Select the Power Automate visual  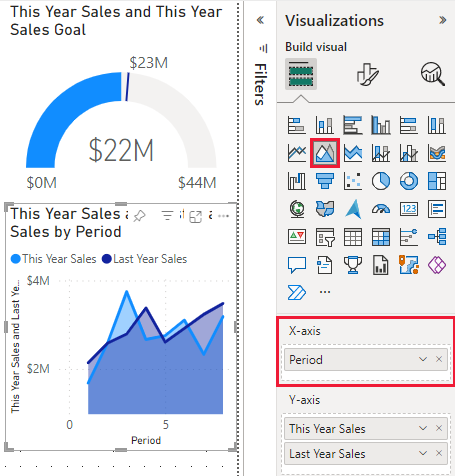tap(296, 293)
